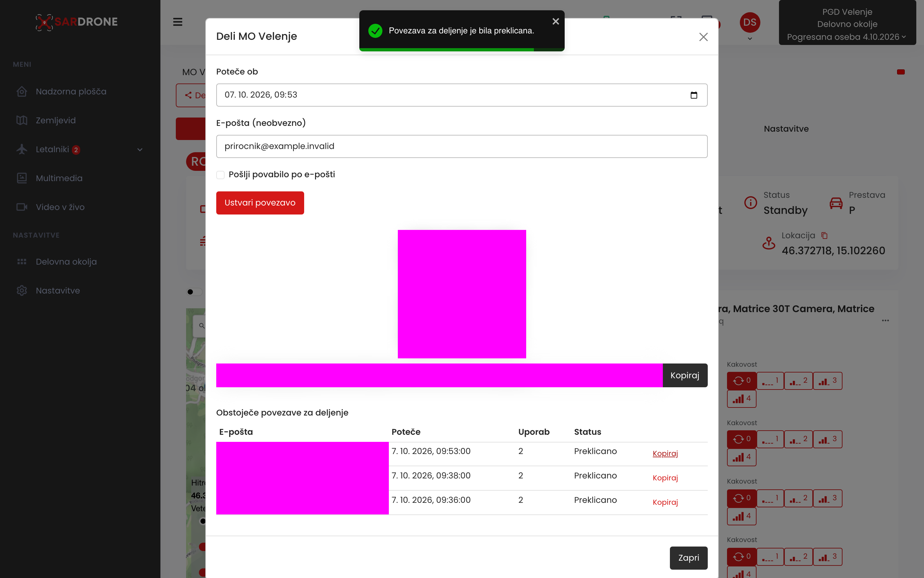Dismiss the success toast notification
The height and width of the screenshot is (578, 924).
556,22
